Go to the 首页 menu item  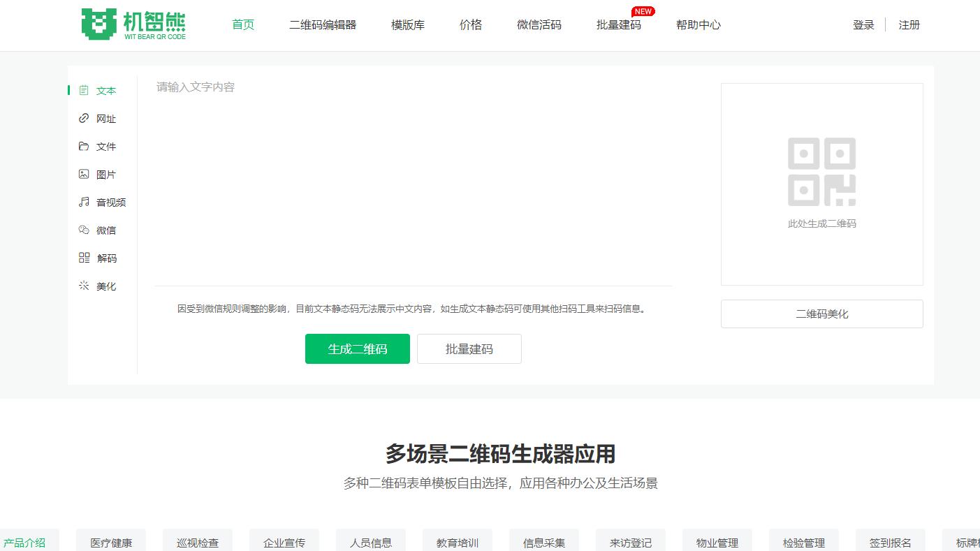[x=242, y=24]
